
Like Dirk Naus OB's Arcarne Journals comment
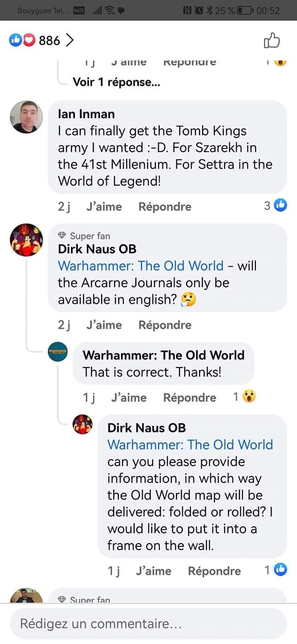coord(104,325)
